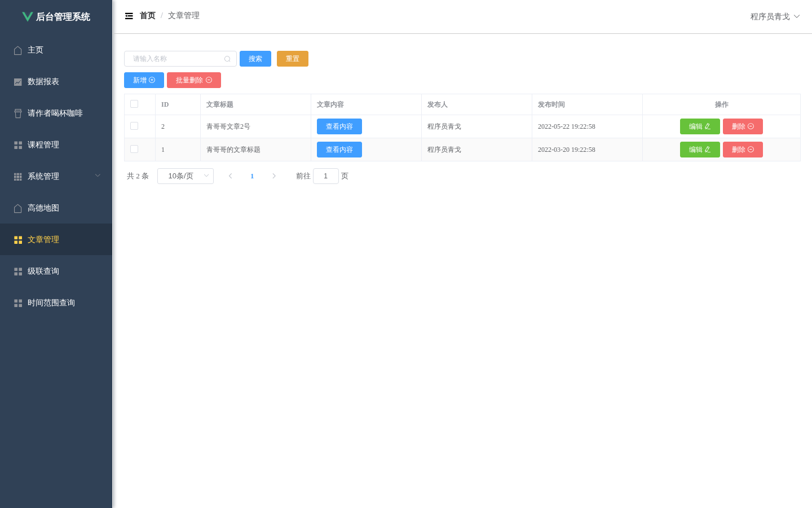
Task: Click the grid icon beside 系统管理
Action: tap(18, 177)
